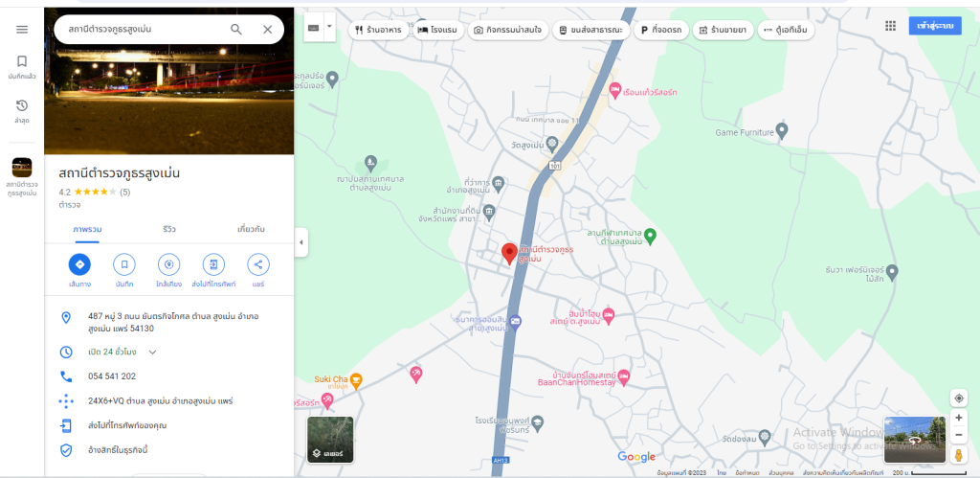Collapse the side panel arrow

coord(301,242)
